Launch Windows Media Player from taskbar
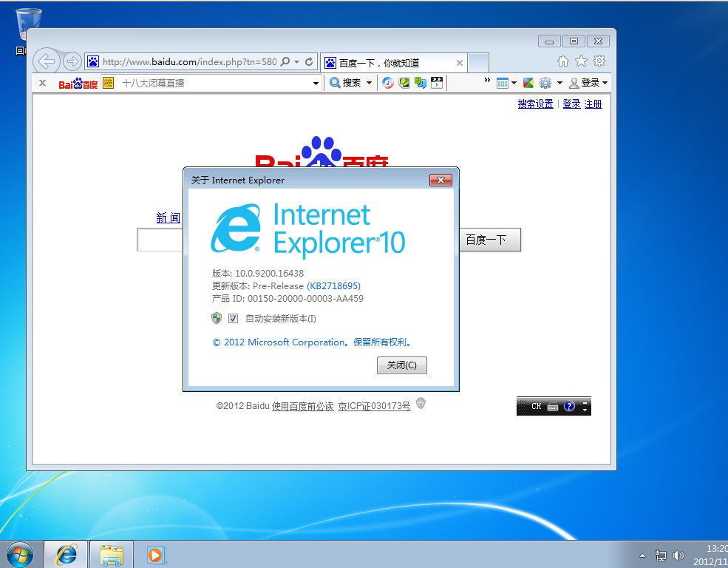 click(x=156, y=555)
